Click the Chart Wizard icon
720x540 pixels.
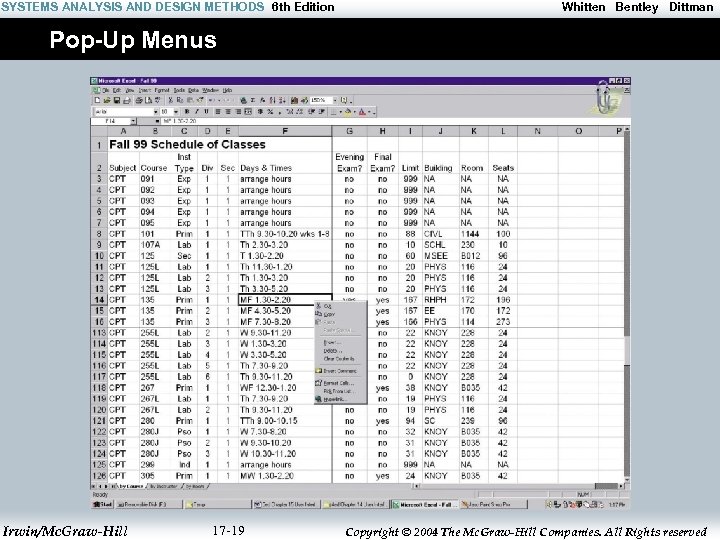click(x=294, y=100)
